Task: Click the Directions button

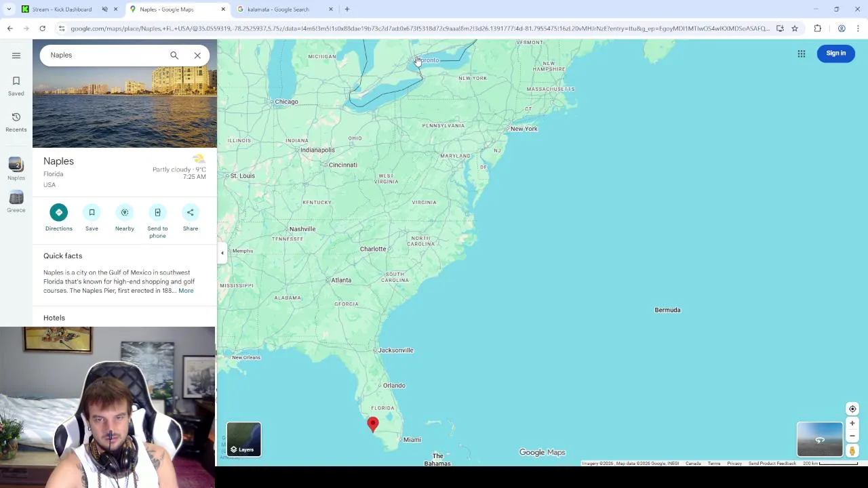Action: point(59,218)
